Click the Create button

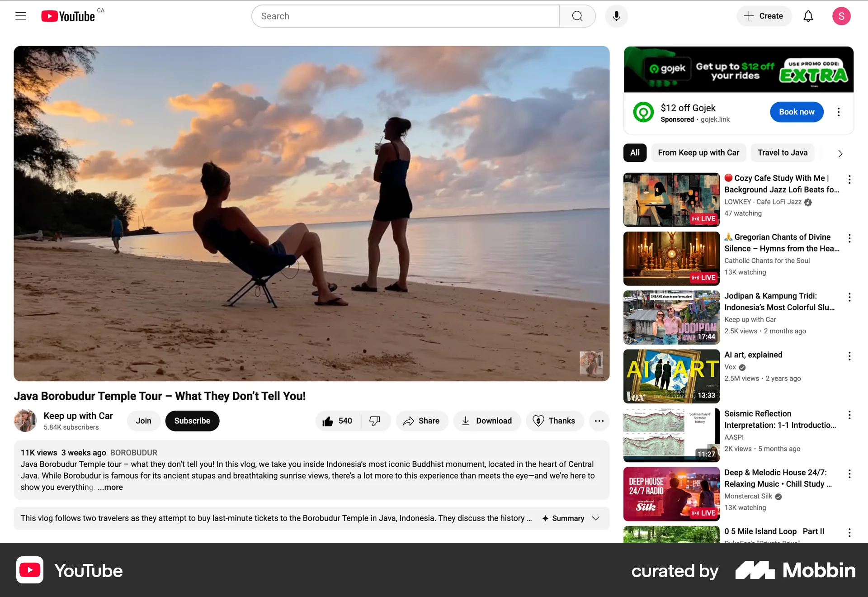pyautogui.click(x=764, y=16)
